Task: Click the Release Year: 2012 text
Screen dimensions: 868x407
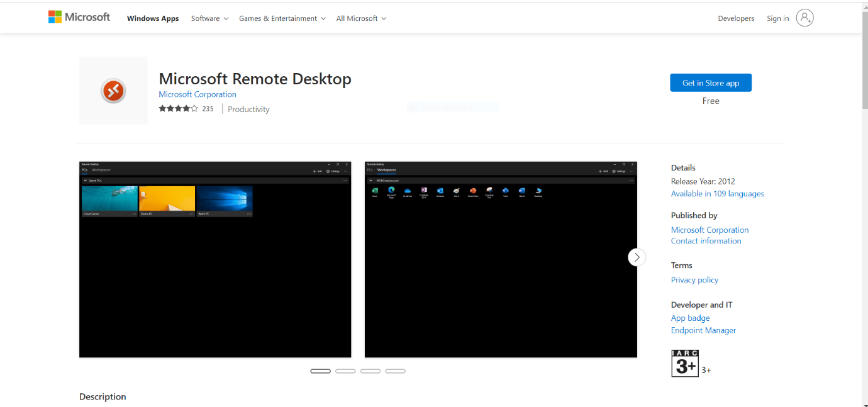Action: click(x=703, y=181)
